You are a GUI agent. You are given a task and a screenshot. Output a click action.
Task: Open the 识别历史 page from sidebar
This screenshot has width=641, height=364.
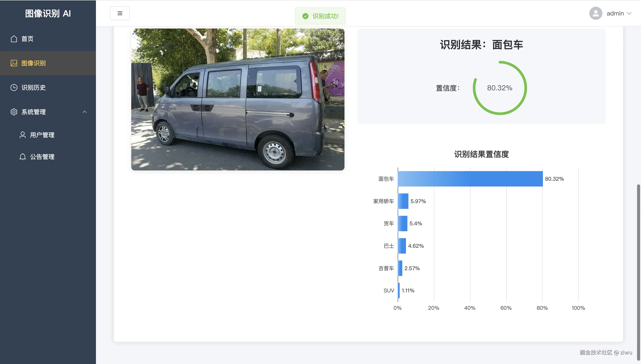click(33, 88)
